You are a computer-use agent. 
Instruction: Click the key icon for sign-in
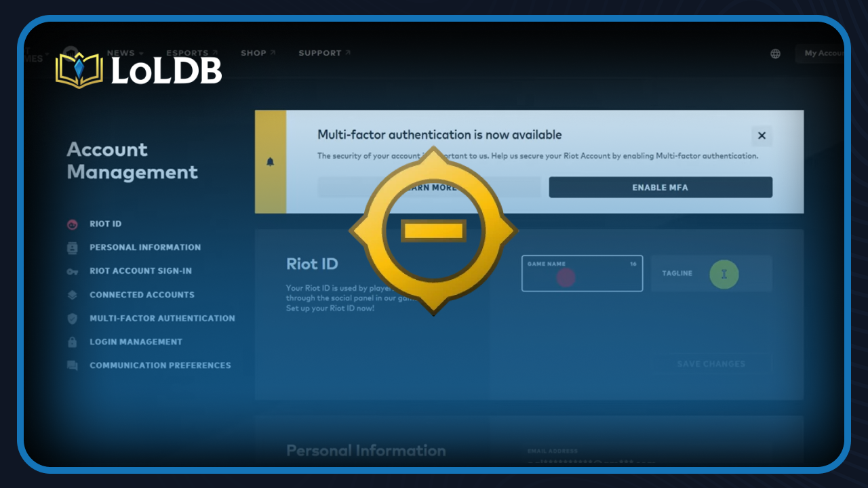(x=73, y=271)
